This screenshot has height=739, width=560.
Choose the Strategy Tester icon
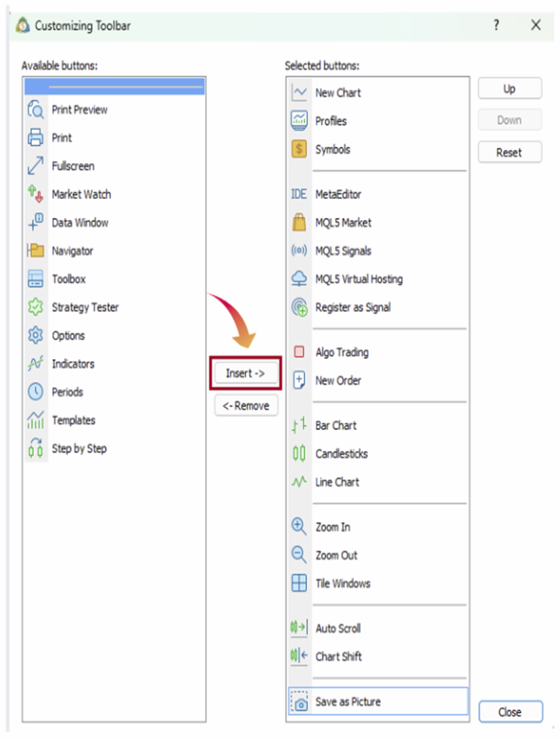(36, 307)
